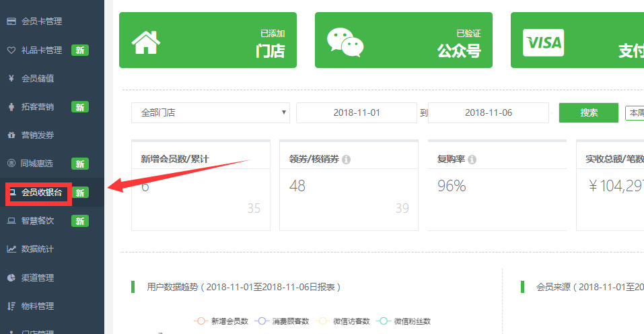Open 会员收银台 in the sidebar

coord(42,193)
